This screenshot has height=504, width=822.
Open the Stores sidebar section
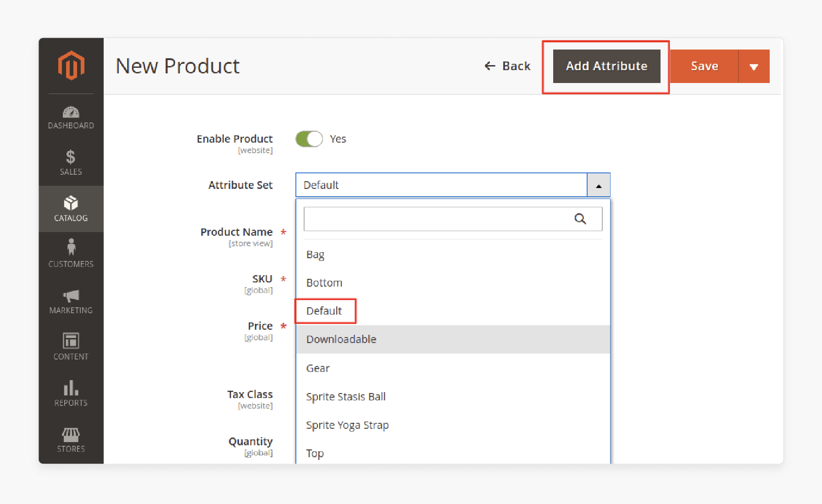click(71, 439)
